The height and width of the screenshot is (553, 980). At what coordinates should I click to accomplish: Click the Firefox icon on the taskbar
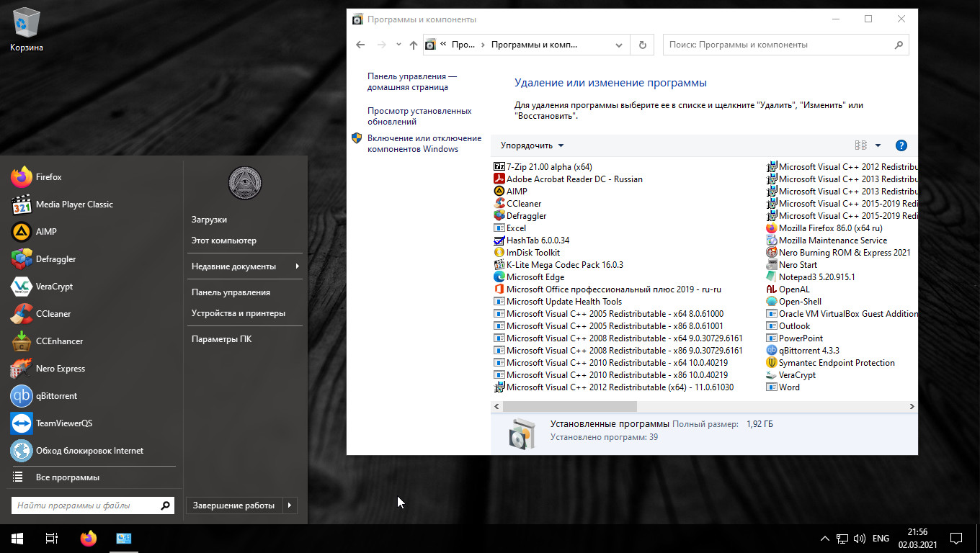[89, 538]
